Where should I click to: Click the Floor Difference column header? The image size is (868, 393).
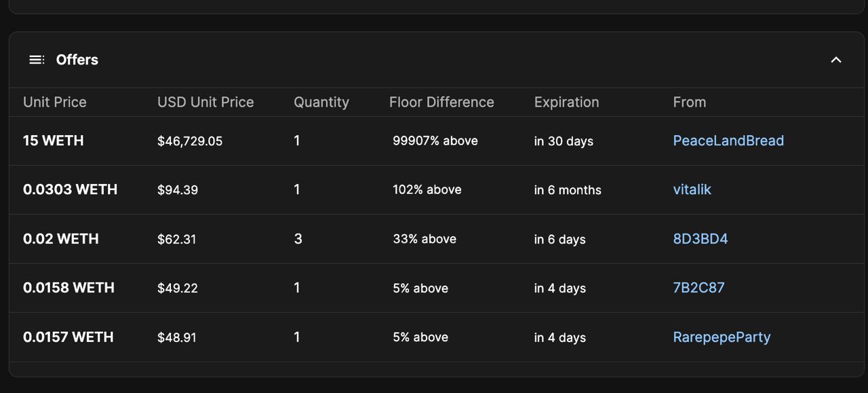[x=441, y=102]
